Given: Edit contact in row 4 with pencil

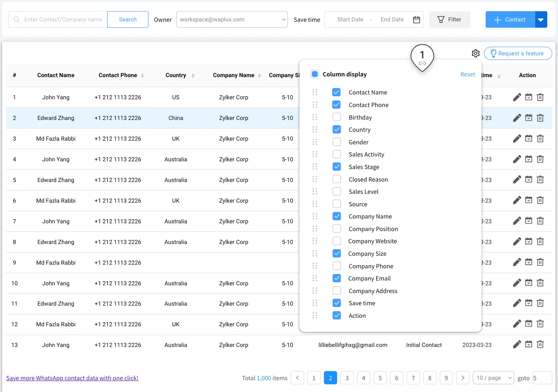Looking at the screenshot, I should point(517,159).
